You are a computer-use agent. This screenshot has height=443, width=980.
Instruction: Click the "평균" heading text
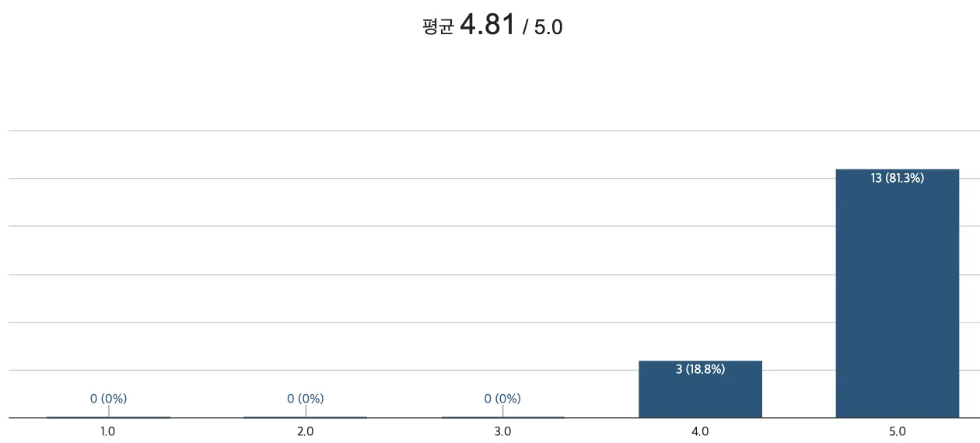click(x=438, y=27)
